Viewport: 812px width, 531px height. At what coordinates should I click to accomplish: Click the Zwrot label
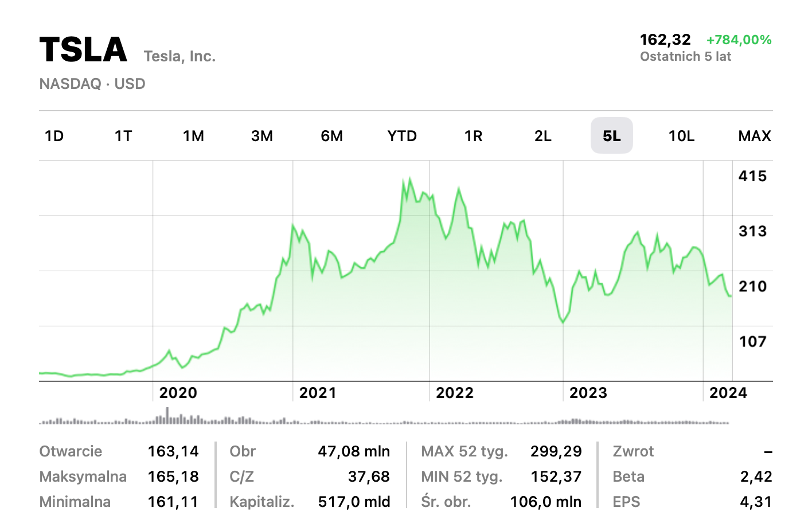pyautogui.click(x=633, y=451)
